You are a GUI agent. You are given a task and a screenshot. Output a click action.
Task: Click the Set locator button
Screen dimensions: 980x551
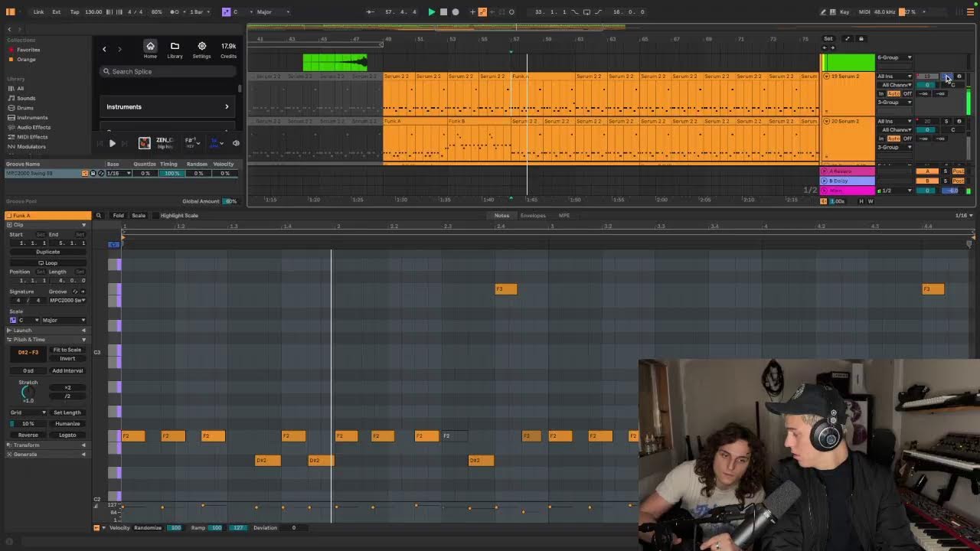(828, 38)
